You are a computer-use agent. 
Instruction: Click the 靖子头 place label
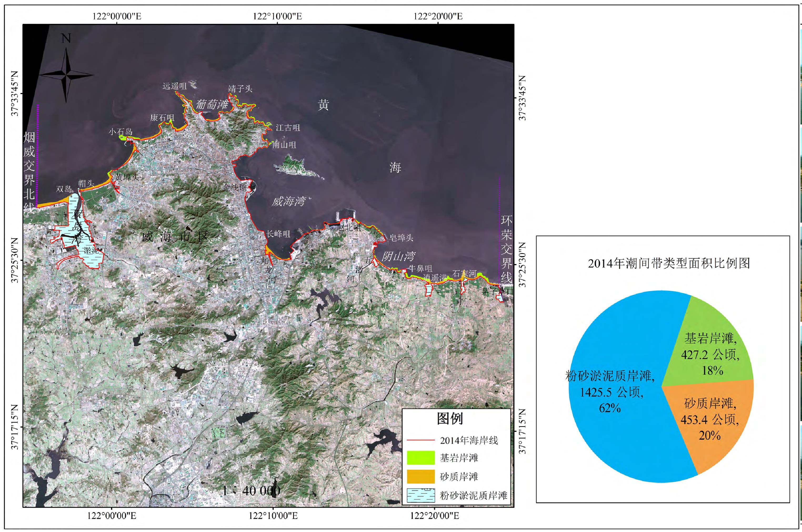click(240, 89)
